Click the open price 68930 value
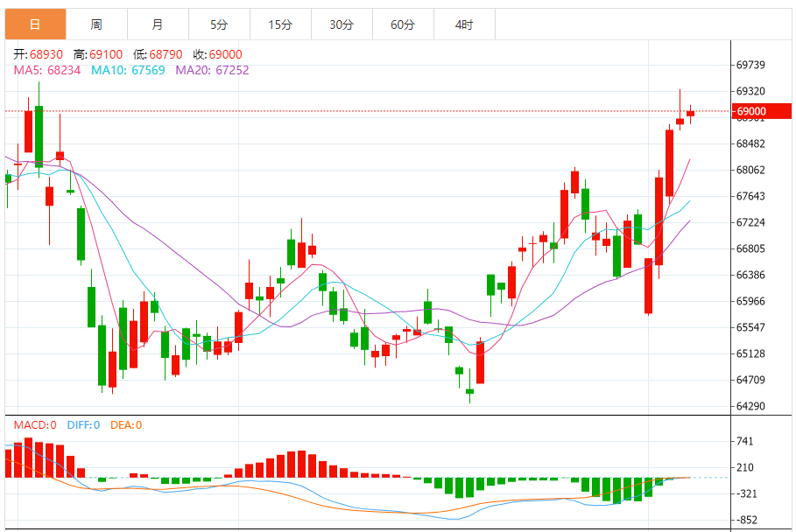 coord(46,54)
